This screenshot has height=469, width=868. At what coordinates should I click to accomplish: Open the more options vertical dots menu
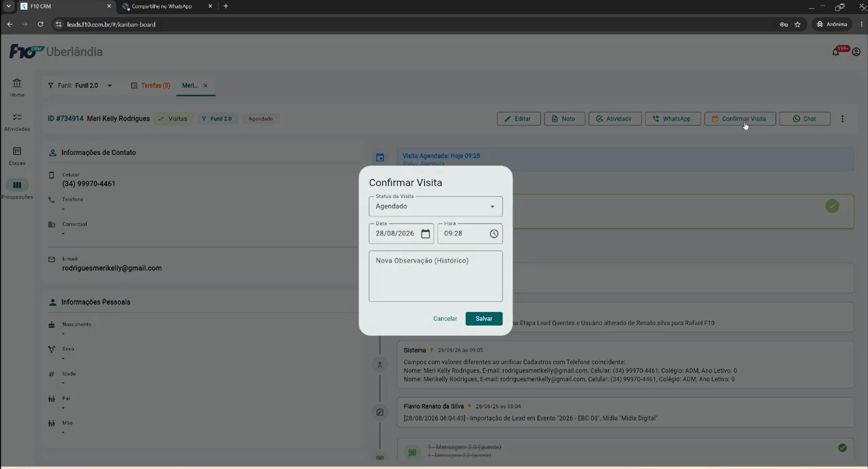pos(842,119)
